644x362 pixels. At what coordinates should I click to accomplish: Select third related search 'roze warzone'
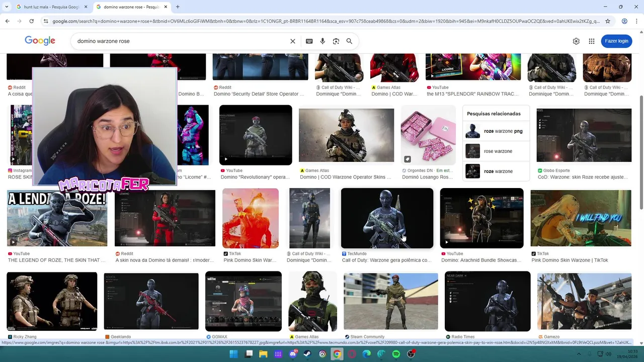497,171
